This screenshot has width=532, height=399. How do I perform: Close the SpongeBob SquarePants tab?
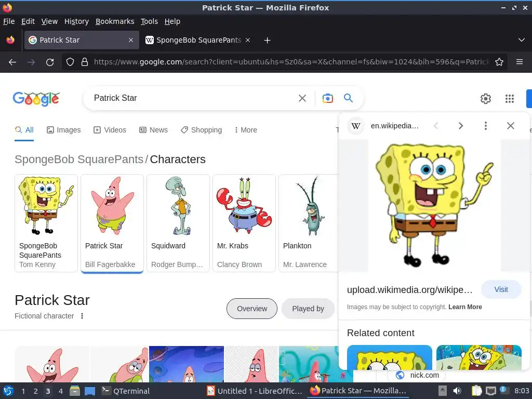point(248,40)
